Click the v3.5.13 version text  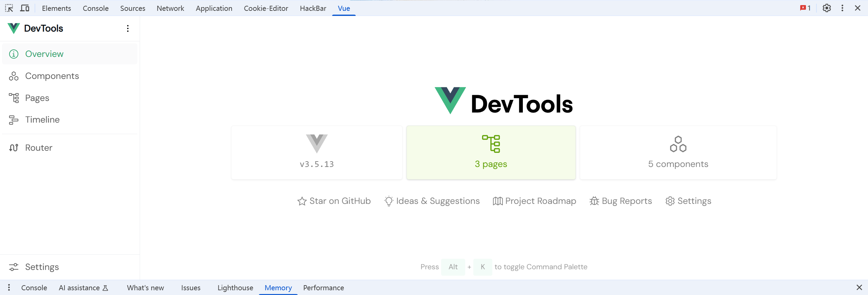[317, 164]
